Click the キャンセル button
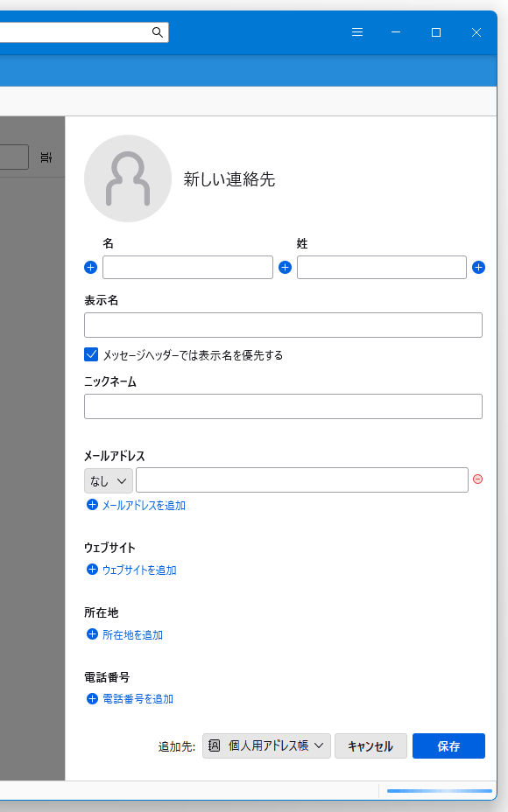The width and height of the screenshot is (508, 812). point(370,745)
